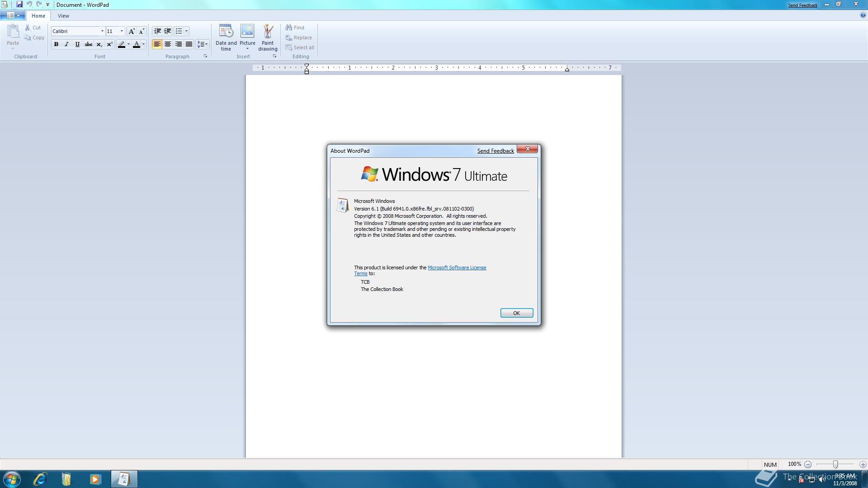
Task: Toggle Subscript formatting
Action: pyautogui.click(x=99, y=44)
